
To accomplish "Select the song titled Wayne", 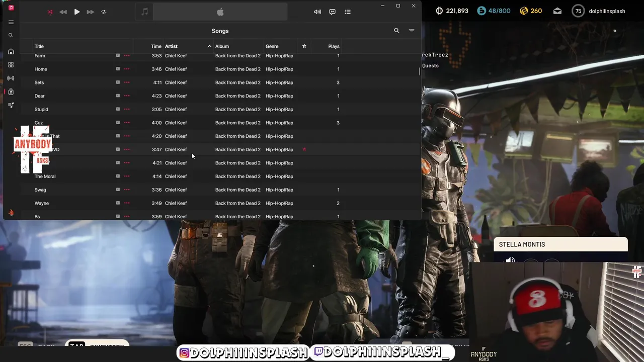I will tap(42, 203).
